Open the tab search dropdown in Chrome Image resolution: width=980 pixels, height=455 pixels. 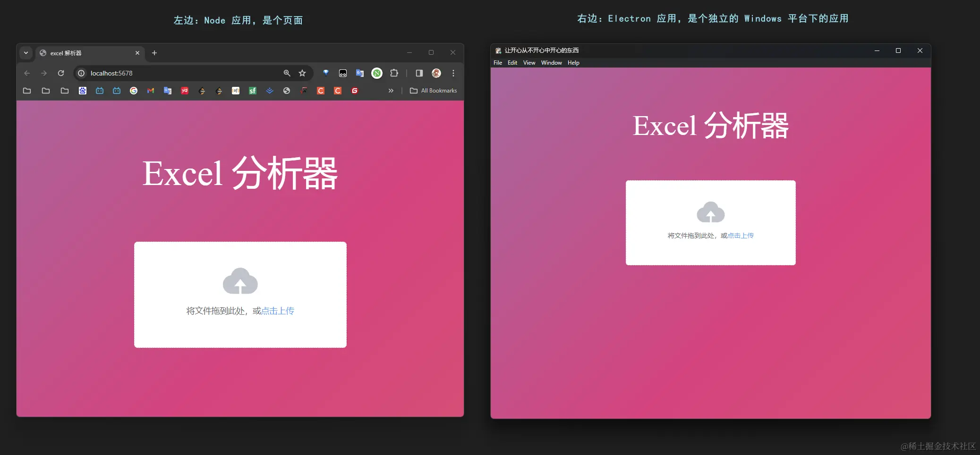(x=26, y=53)
